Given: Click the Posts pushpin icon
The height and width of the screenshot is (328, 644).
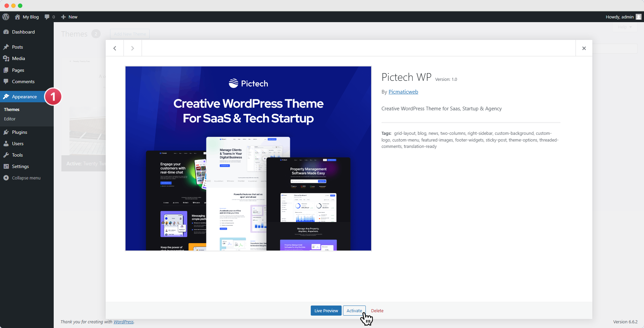Looking at the screenshot, I should [x=6, y=47].
